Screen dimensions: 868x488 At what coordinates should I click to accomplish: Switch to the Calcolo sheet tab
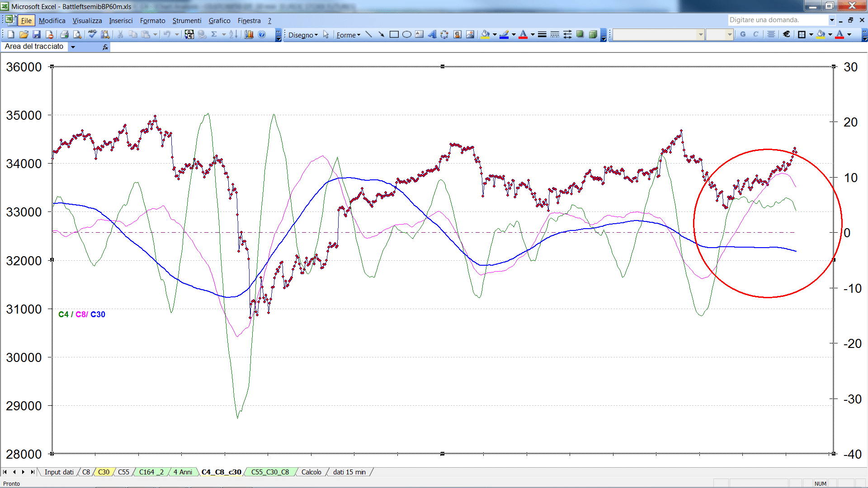[311, 472]
